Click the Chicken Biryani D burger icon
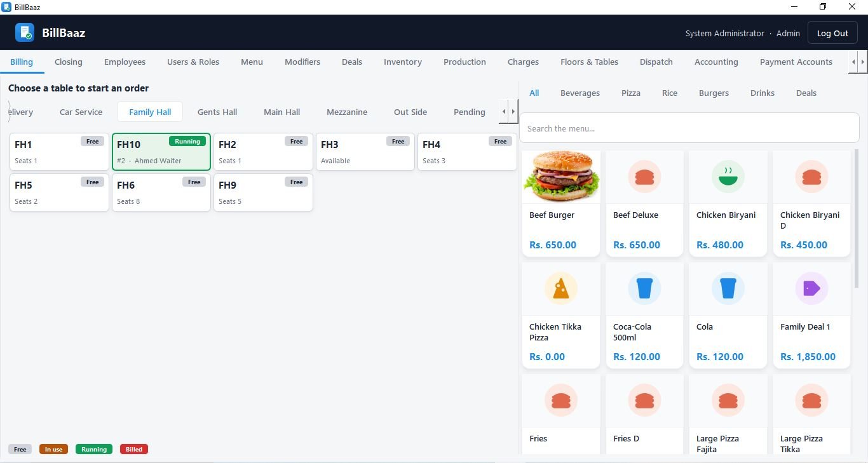This screenshot has height=463, width=868. pyautogui.click(x=811, y=177)
